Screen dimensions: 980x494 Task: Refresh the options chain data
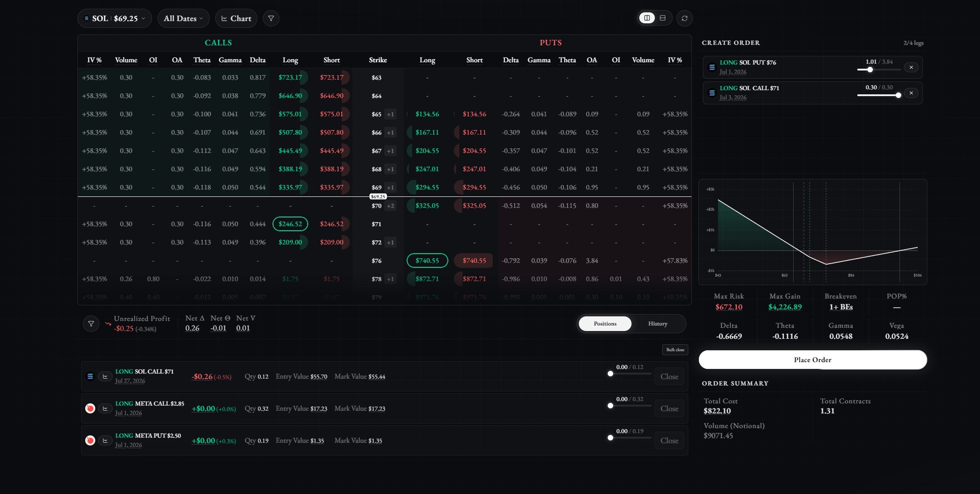click(x=685, y=18)
